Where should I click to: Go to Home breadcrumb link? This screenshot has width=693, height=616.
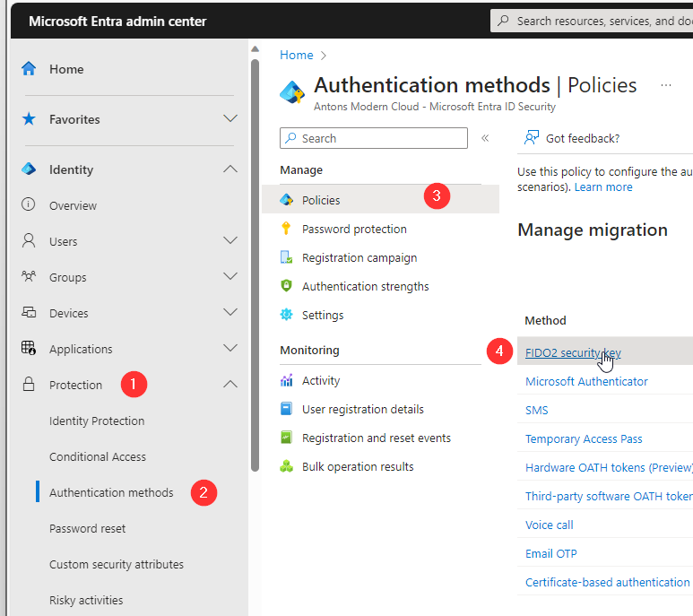pyautogui.click(x=296, y=55)
